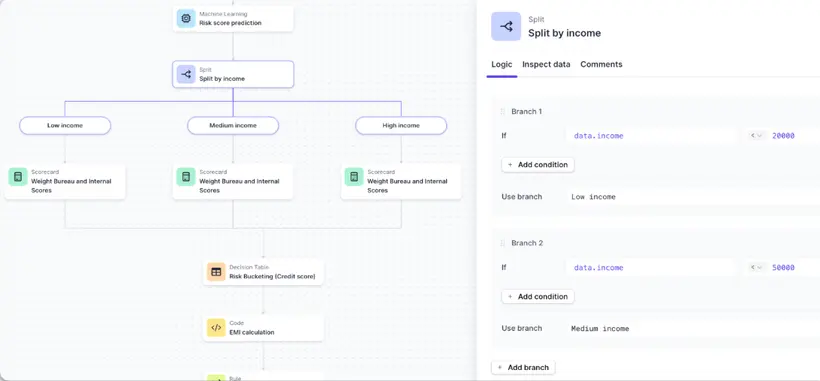
Task: Click the Code node EMI calculation icon
Action: (216, 328)
